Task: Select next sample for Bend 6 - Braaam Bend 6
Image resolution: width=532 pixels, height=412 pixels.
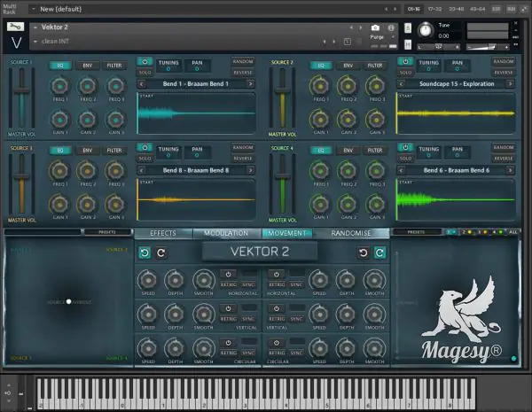Action: [x=511, y=170]
